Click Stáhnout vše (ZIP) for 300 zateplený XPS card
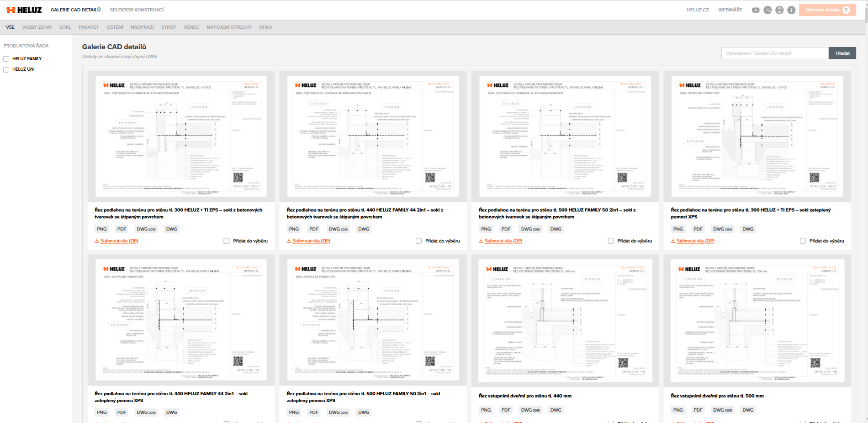868x423 pixels. [695, 241]
